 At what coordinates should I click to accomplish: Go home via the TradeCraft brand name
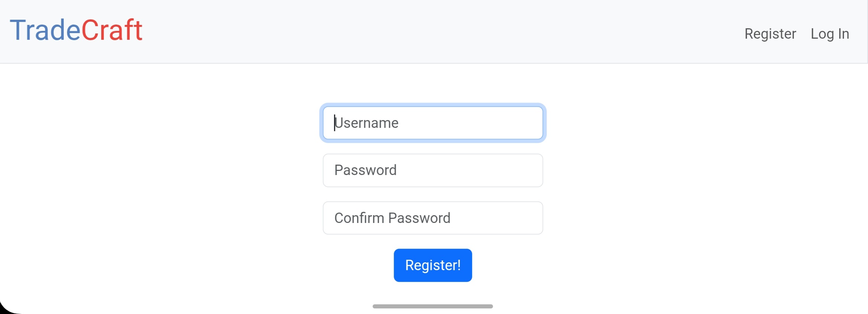coord(76,30)
